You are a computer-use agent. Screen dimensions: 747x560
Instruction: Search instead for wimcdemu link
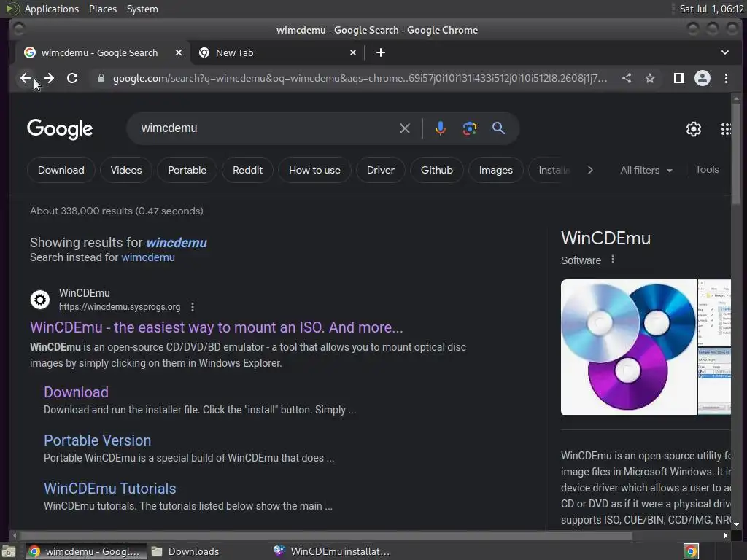(x=148, y=257)
